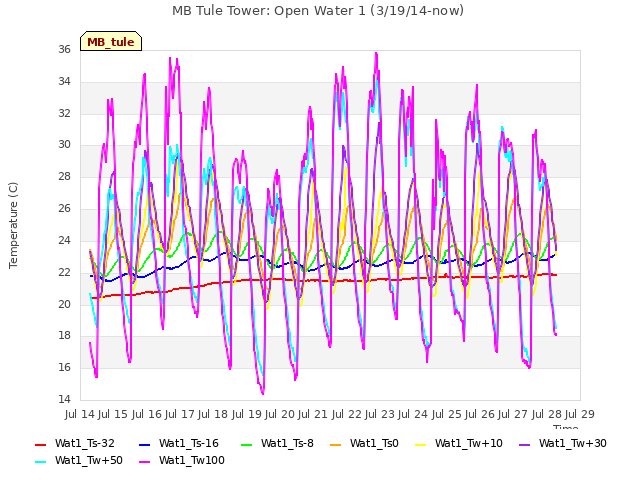Click the Jul 22 x-axis tick label
The width and height of the screenshot is (640, 480).
click(x=346, y=414)
